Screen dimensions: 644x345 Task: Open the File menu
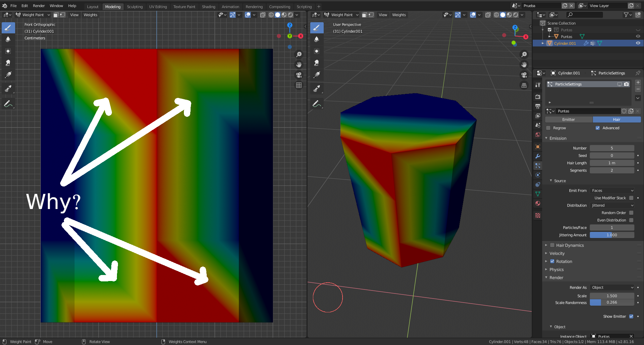(13, 6)
